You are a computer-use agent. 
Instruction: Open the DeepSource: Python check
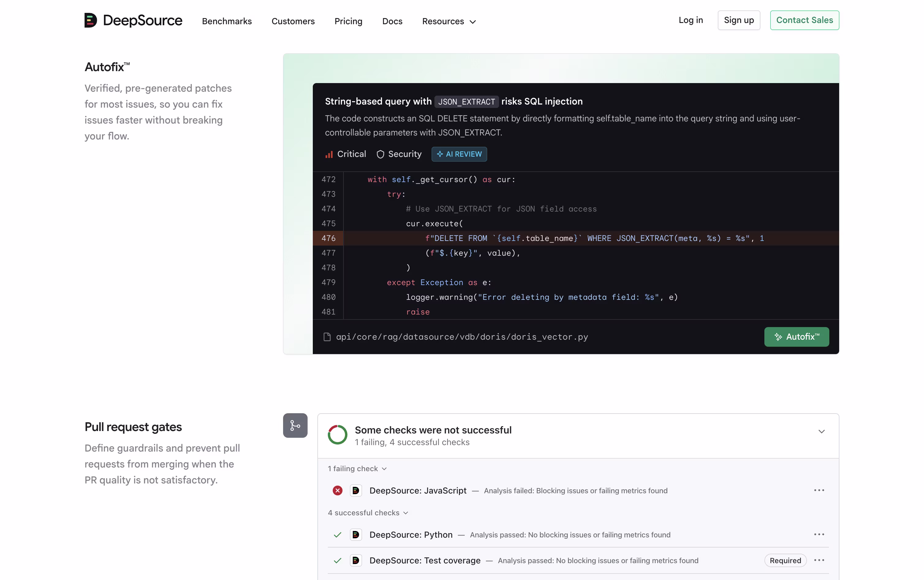(411, 534)
